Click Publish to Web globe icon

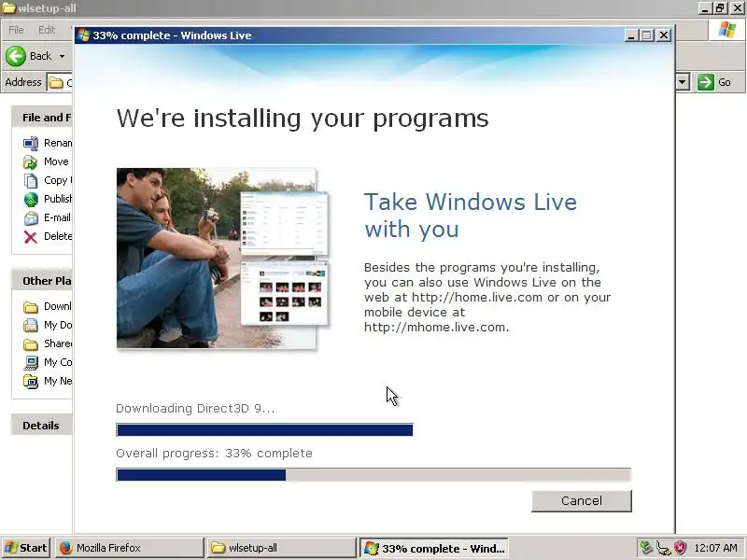(x=31, y=199)
